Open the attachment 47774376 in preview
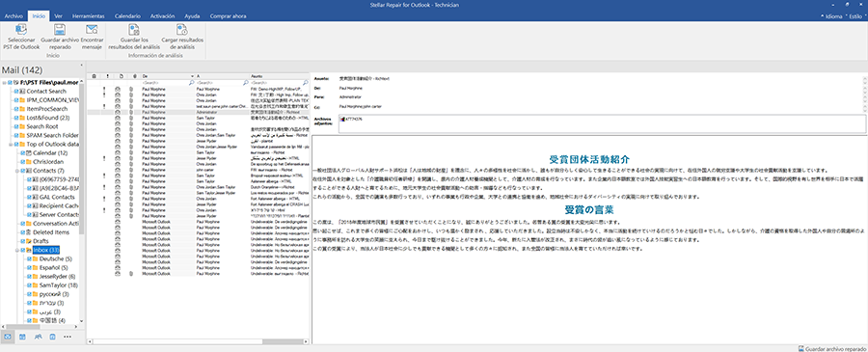868x352 pixels. point(351,119)
